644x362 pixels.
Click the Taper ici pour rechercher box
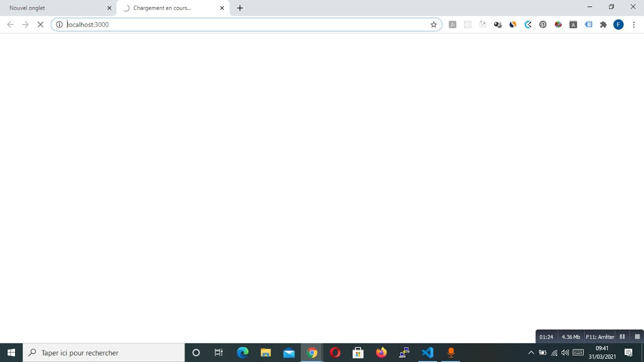tap(104, 352)
